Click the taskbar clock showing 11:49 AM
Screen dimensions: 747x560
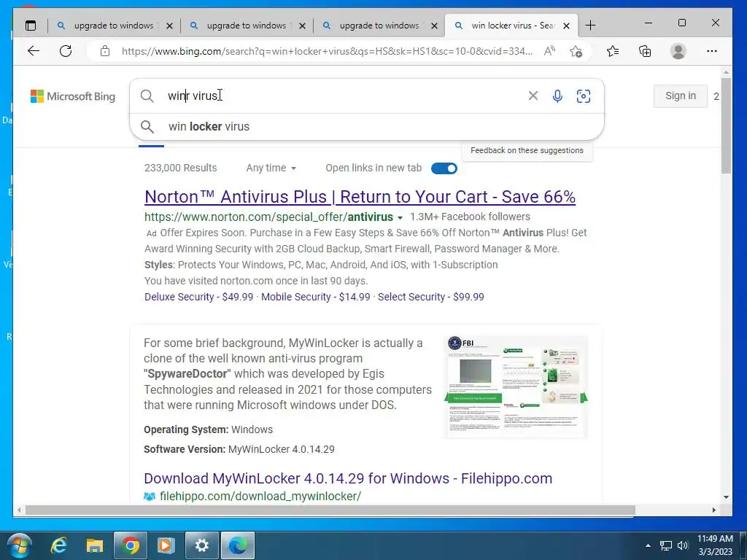coord(715,545)
